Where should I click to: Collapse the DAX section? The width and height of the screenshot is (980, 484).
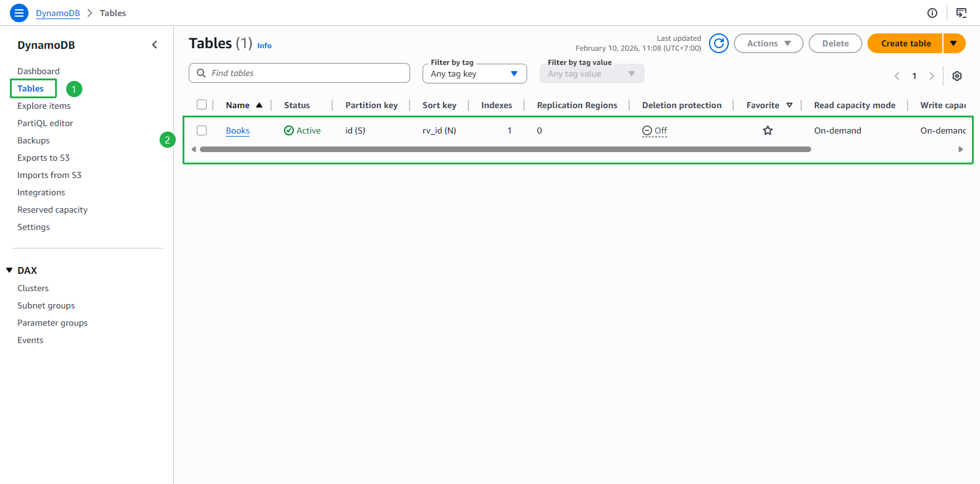[x=9, y=270]
